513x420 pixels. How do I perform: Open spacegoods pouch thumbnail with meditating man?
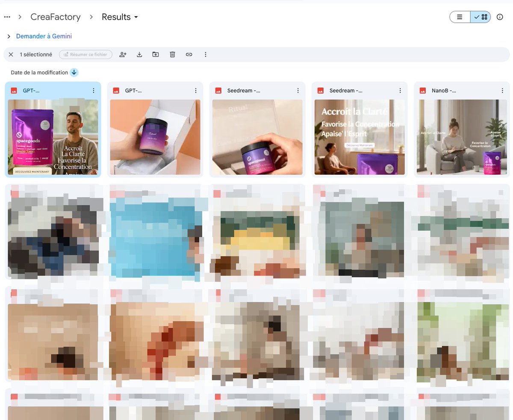[53, 137]
